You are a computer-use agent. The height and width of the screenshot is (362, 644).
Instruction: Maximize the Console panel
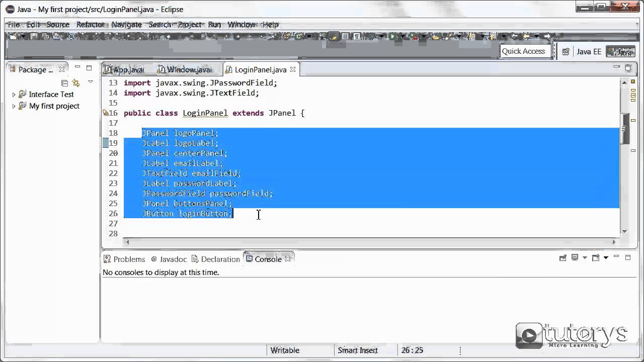[628, 257]
